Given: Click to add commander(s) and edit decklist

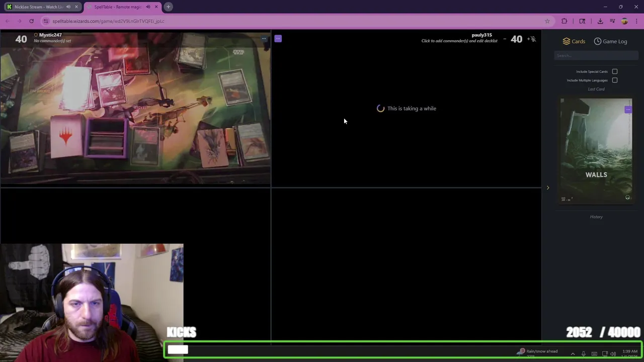Looking at the screenshot, I should tap(459, 41).
